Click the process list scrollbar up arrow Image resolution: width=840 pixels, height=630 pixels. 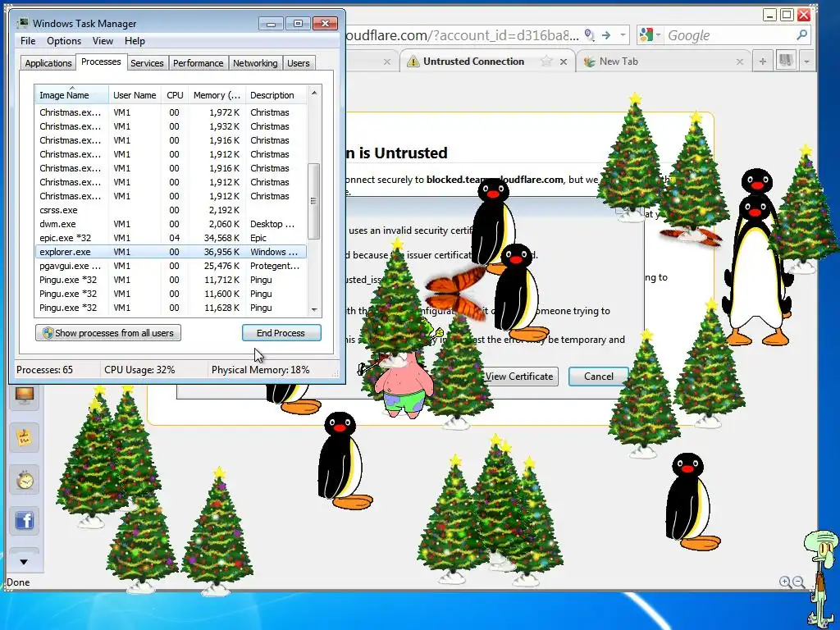click(314, 93)
